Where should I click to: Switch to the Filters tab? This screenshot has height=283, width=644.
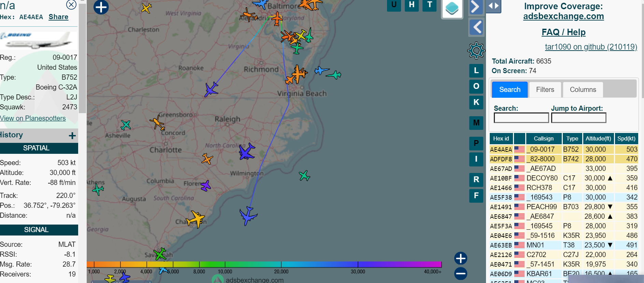click(x=545, y=90)
